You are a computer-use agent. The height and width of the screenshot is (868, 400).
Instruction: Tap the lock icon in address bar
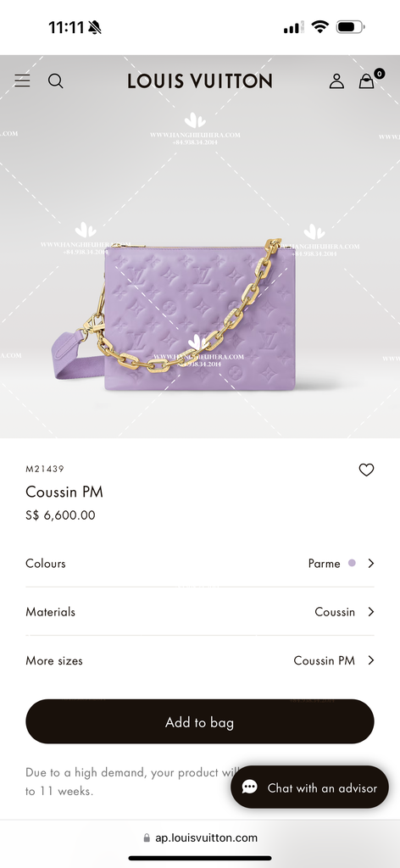(x=147, y=838)
